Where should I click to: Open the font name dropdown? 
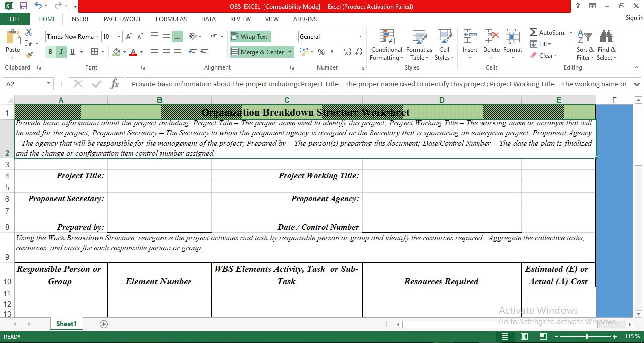coord(98,36)
